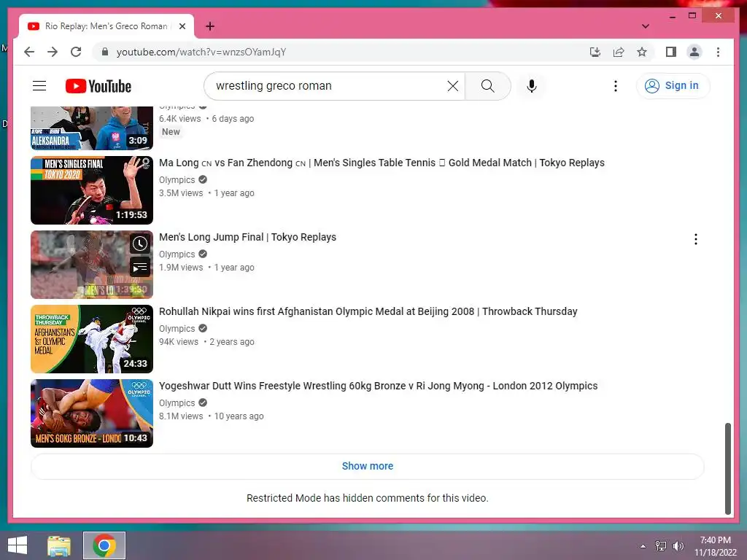Open File Explorer from taskbar
Image resolution: width=747 pixels, height=560 pixels.
59,545
